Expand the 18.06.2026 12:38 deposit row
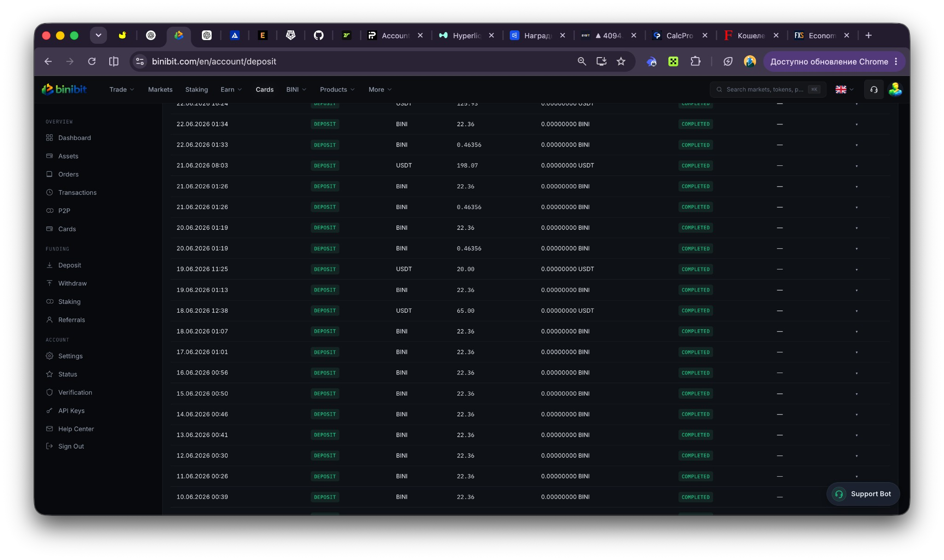The width and height of the screenshot is (944, 560). click(856, 311)
